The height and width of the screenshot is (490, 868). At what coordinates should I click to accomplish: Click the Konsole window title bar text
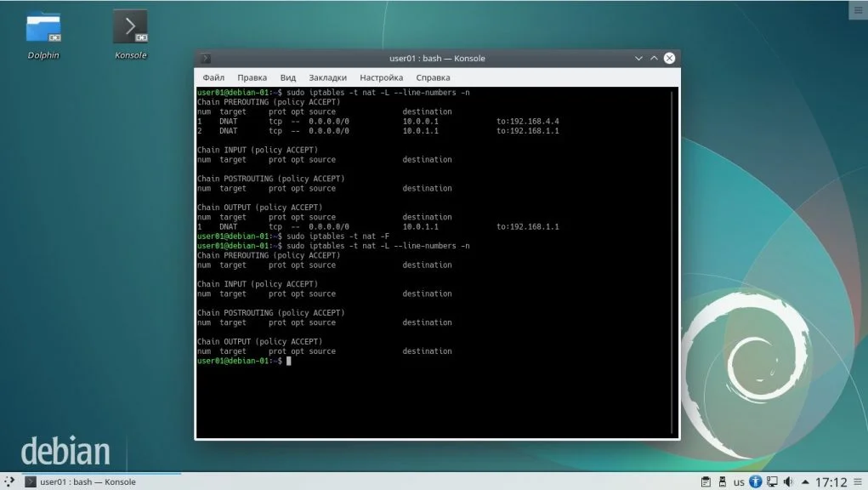[x=437, y=58]
